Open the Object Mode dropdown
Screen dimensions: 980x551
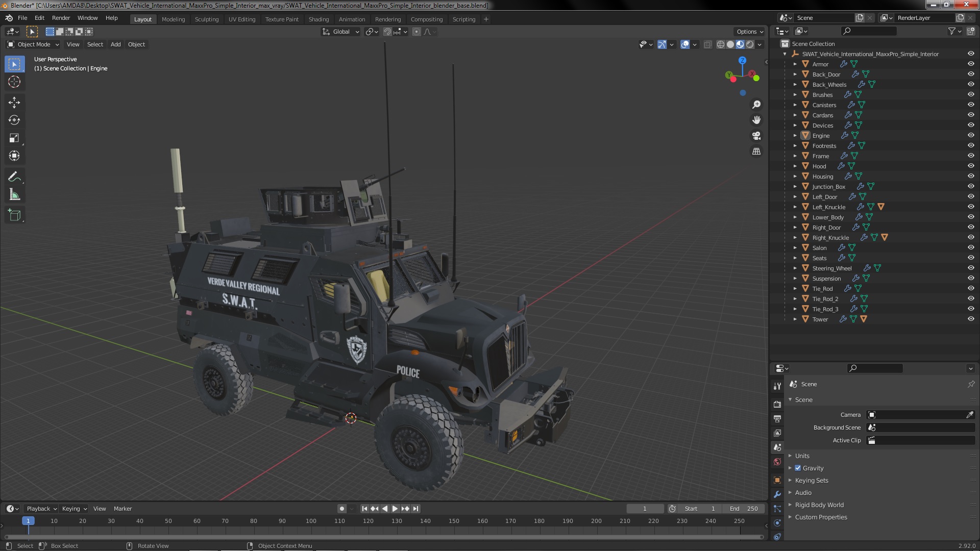(34, 44)
